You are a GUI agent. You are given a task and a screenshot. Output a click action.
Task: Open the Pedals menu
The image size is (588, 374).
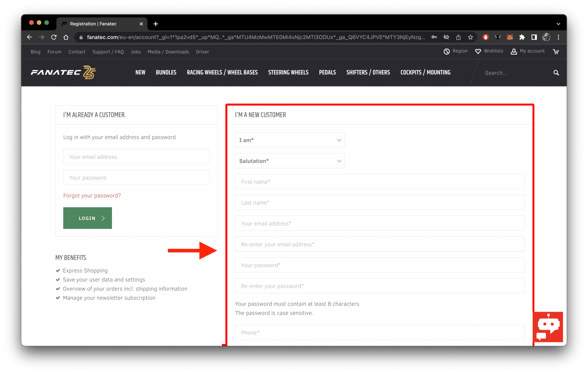(x=327, y=72)
